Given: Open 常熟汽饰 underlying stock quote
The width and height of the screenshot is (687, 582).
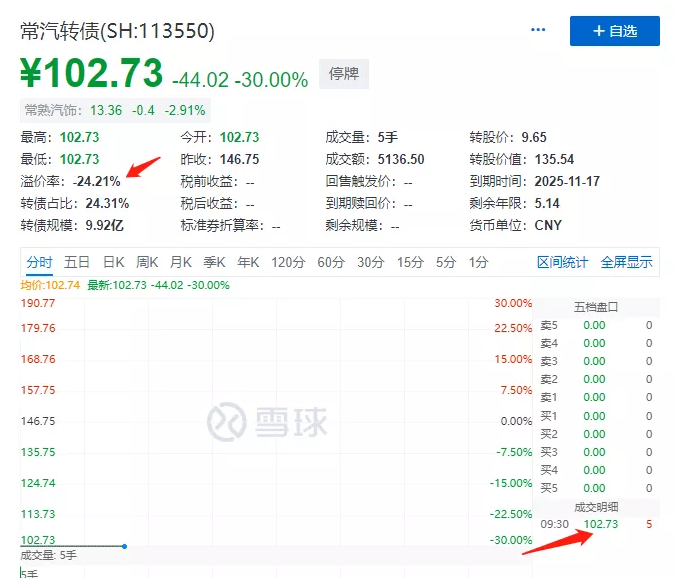Looking at the screenshot, I should (115, 110).
